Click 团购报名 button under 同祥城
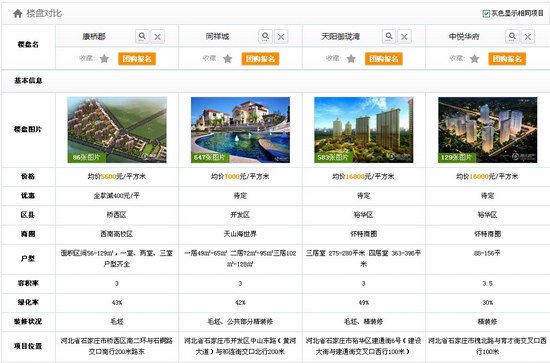550x363 pixels. tap(260, 59)
